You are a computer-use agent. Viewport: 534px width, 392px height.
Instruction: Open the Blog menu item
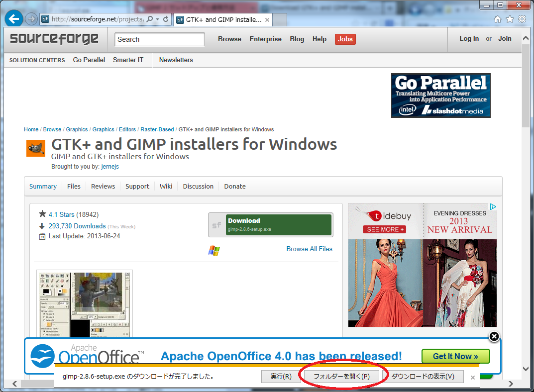tap(297, 39)
